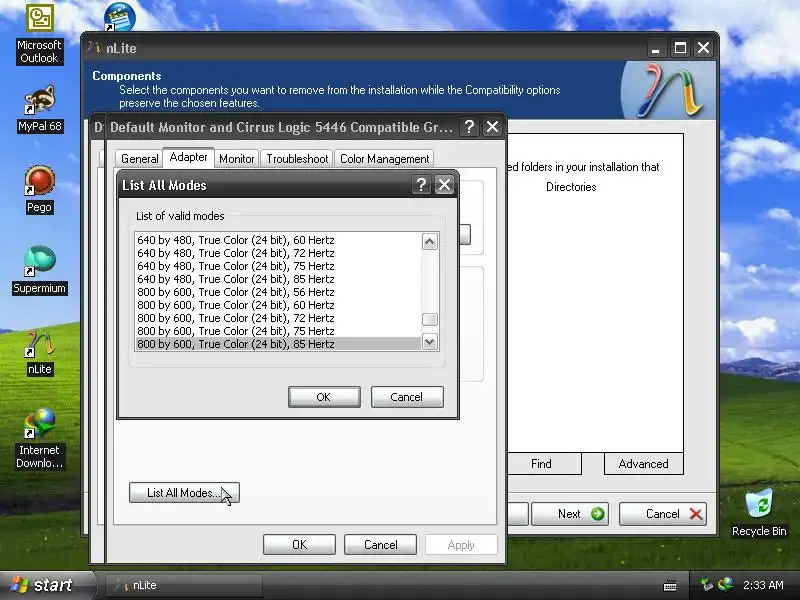This screenshot has height=600, width=800.
Task: Click the taskbar clock showing 2:33 AM
Action: tap(763, 585)
